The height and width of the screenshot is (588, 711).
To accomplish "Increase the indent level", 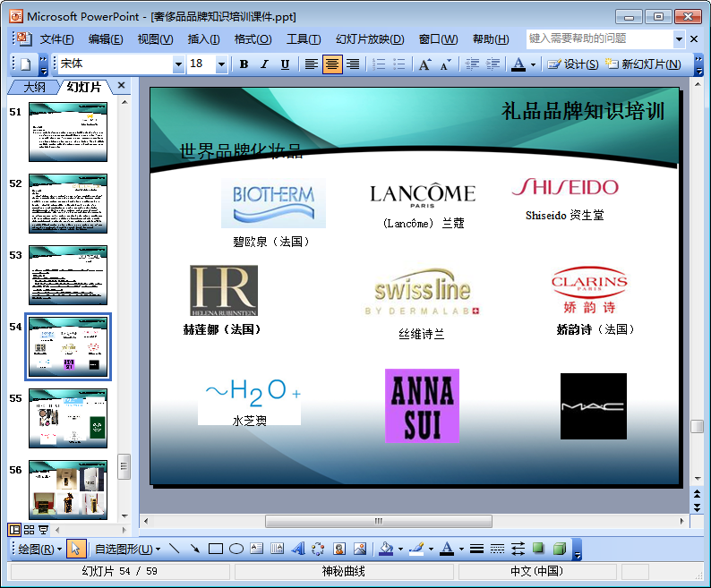I will coord(493,64).
